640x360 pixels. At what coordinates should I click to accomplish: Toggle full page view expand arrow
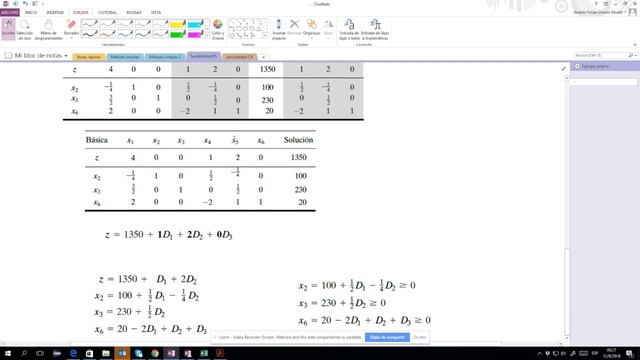click(x=564, y=69)
